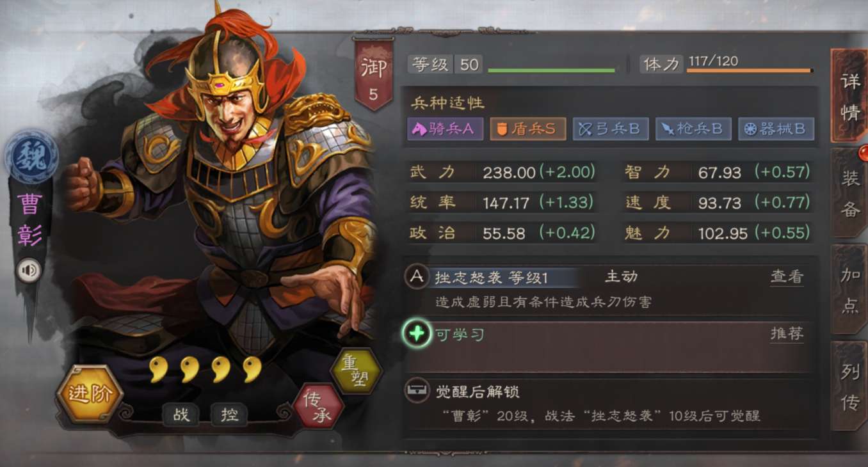The width and height of the screenshot is (868, 467).
Task: Open the 列传 tab
Action: click(849, 386)
